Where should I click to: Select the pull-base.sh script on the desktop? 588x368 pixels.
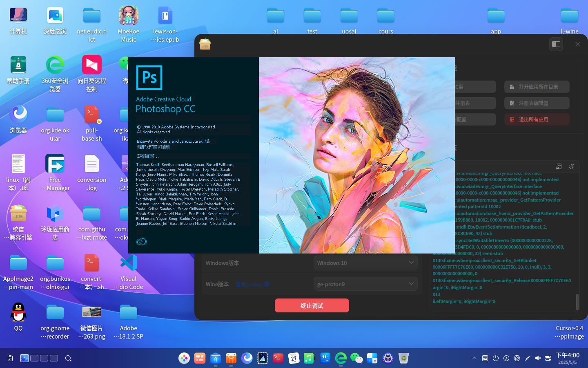[x=92, y=123]
